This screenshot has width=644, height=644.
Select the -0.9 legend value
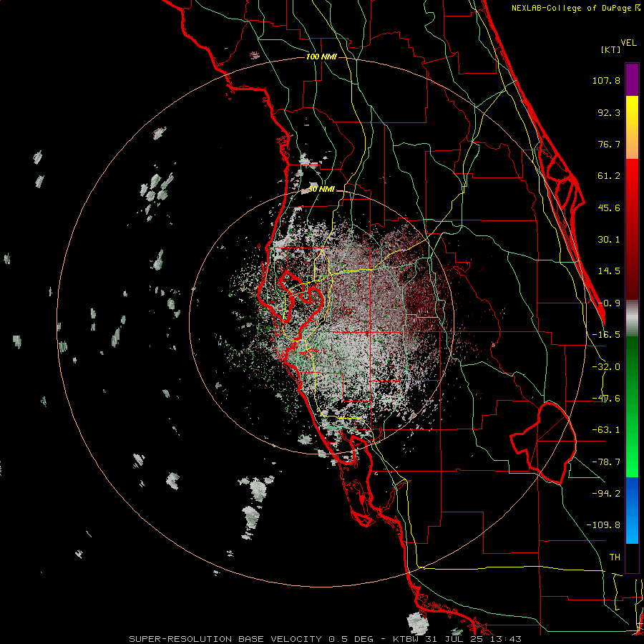(609, 303)
